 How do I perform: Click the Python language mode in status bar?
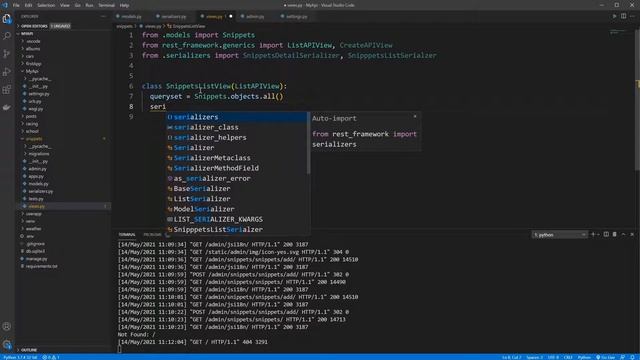[584, 357]
